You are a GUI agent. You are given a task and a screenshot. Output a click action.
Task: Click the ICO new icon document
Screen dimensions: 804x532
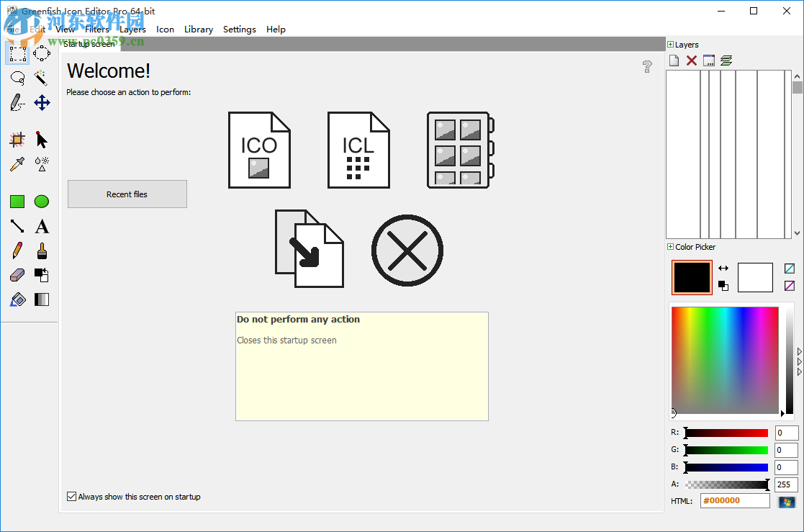pyautogui.click(x=259, y=149)
